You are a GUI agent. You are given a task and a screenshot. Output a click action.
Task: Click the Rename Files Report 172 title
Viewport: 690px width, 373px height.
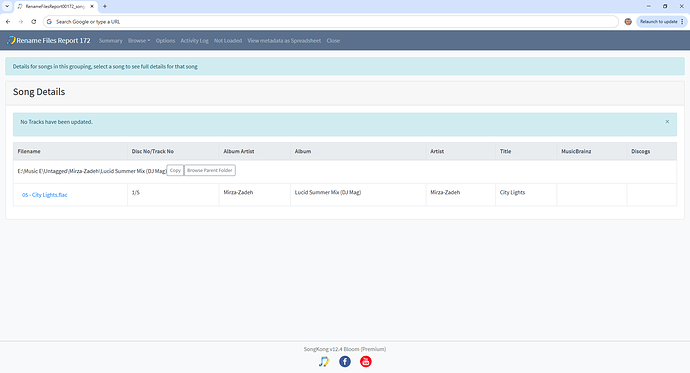[53, 40]
